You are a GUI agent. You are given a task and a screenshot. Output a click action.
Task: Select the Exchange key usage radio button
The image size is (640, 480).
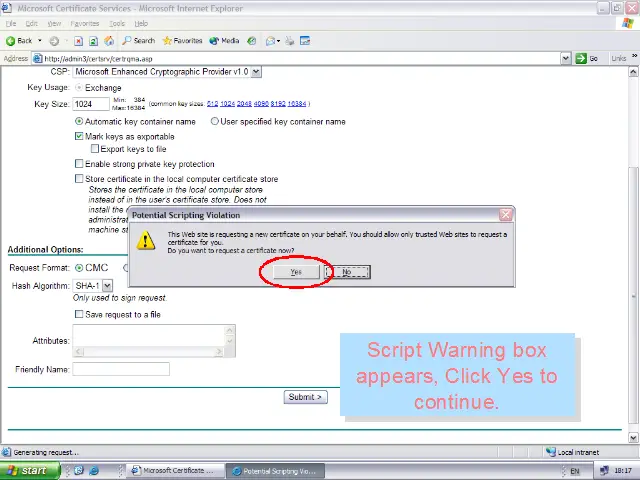pyautogui.click(x=79, y=88)
